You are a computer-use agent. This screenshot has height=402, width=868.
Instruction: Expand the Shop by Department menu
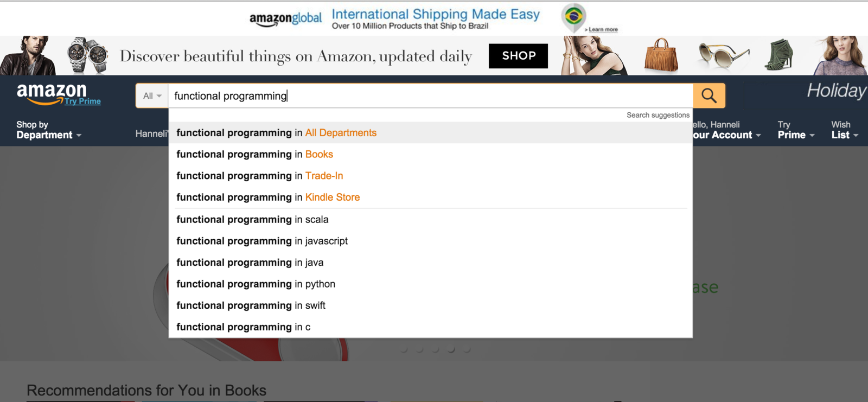tap(49, 130)
